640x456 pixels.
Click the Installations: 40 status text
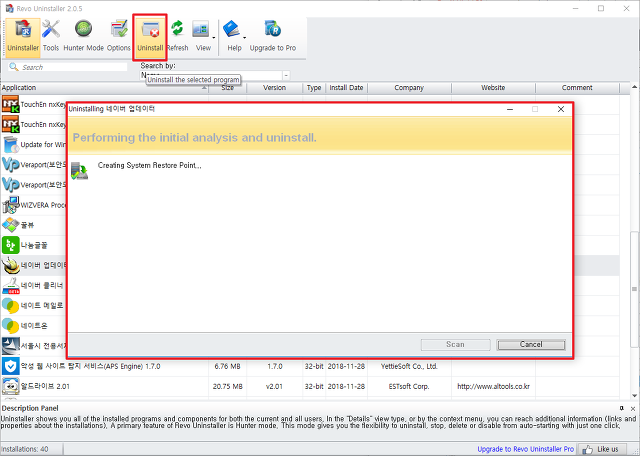tap(24, 449)
